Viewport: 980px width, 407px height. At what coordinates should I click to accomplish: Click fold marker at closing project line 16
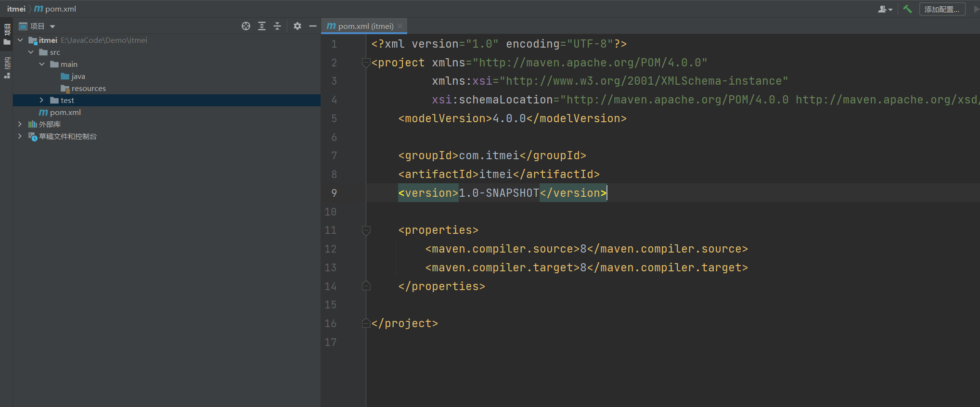coord(366,323)
